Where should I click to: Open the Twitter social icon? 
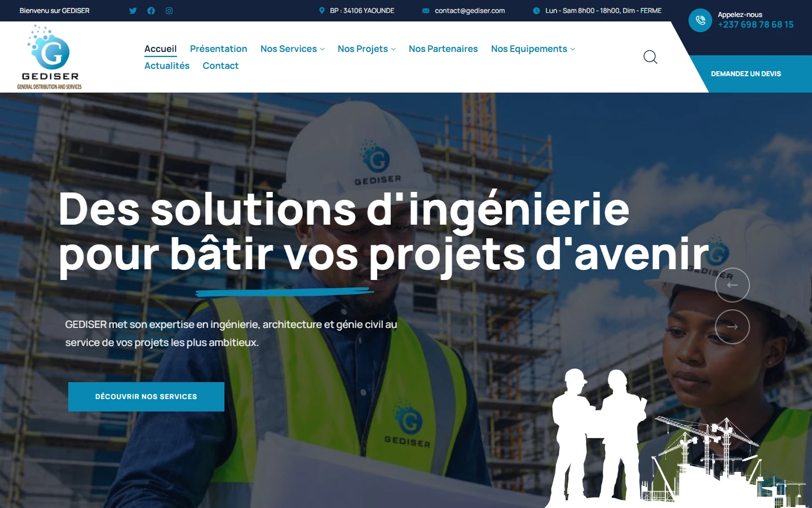point(133,11)
